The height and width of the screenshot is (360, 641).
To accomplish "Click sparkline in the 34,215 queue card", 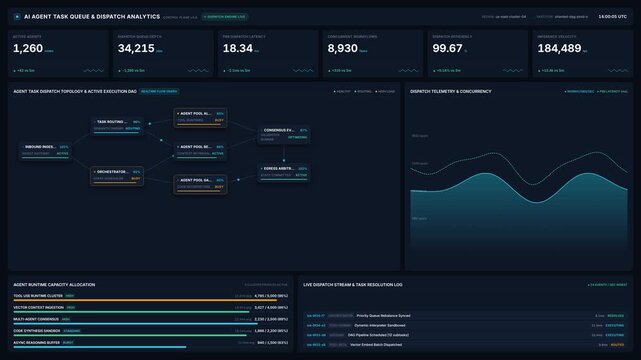I will 198,71.
